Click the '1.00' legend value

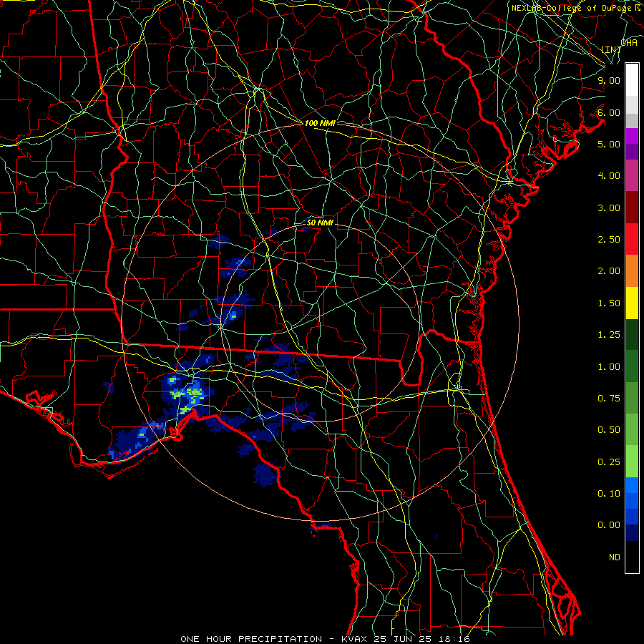pos(609,367)
